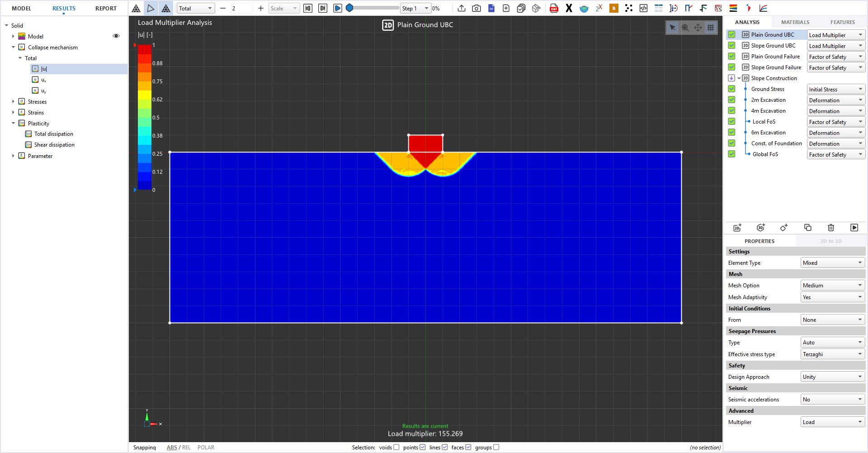
Task: Select the Shear dissipation result
Action: [54, 145]
